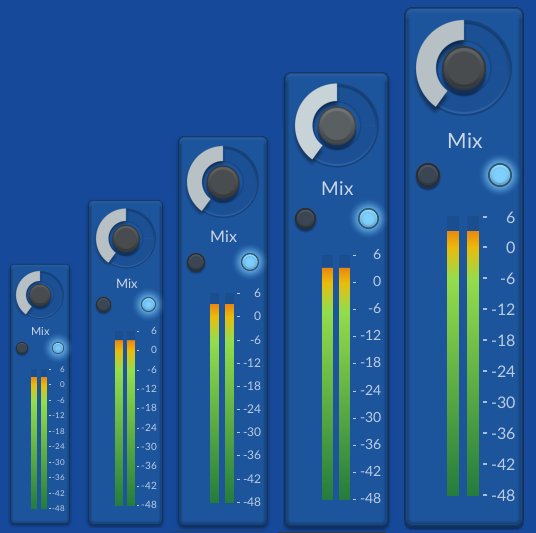Click the left level meter on the second-largest strip
The height and width of the screenshot is (533, 536).
pos(327,377)
